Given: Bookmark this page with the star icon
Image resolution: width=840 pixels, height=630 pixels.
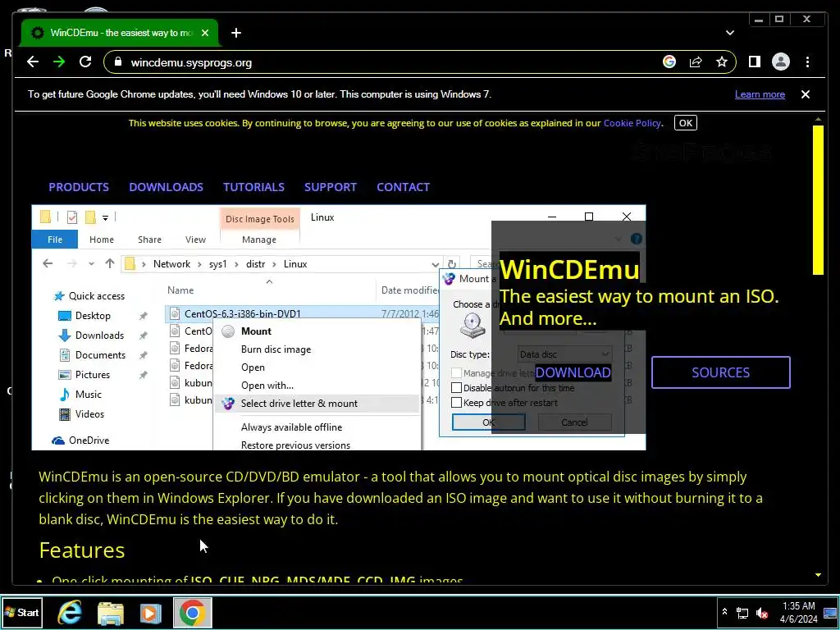Looking at the screenshot, I should (722, 62).
